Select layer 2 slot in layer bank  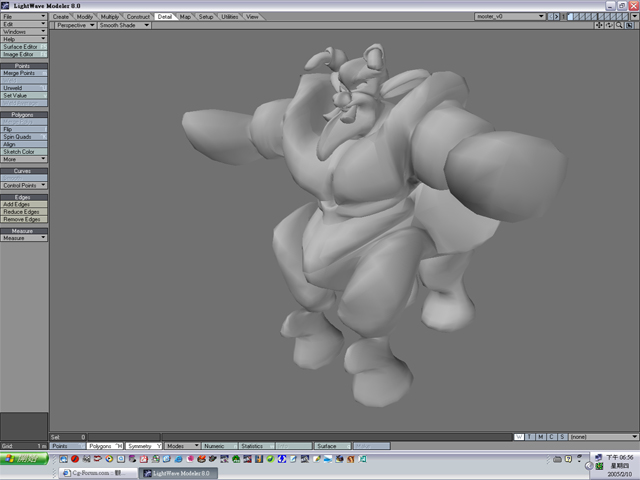click(x=576, y=16)
